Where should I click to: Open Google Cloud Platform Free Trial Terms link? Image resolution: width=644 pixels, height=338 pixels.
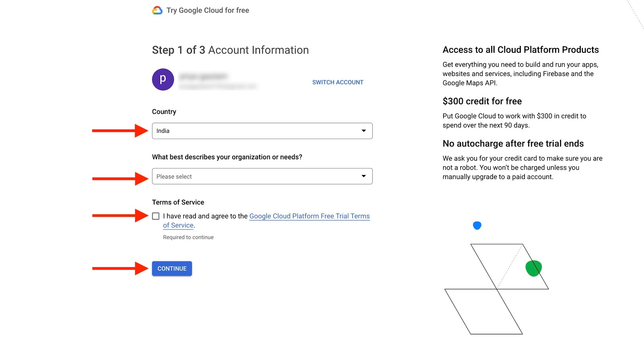(310, 216)
